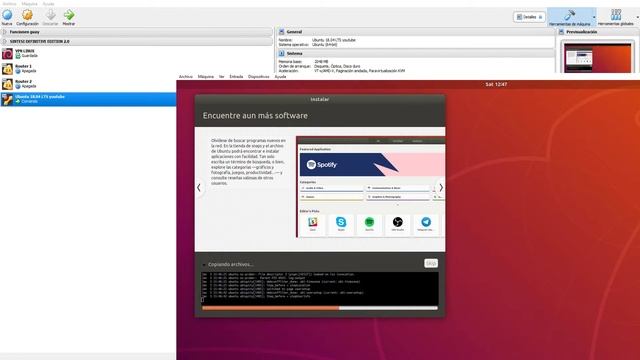Click the Sistema section icon in details
The width and height of the screenshot is (640, 360).
[x=281, y=53]
